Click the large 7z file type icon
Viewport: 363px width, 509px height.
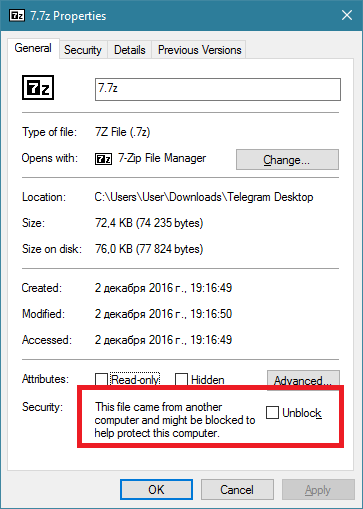coord(38,88)
